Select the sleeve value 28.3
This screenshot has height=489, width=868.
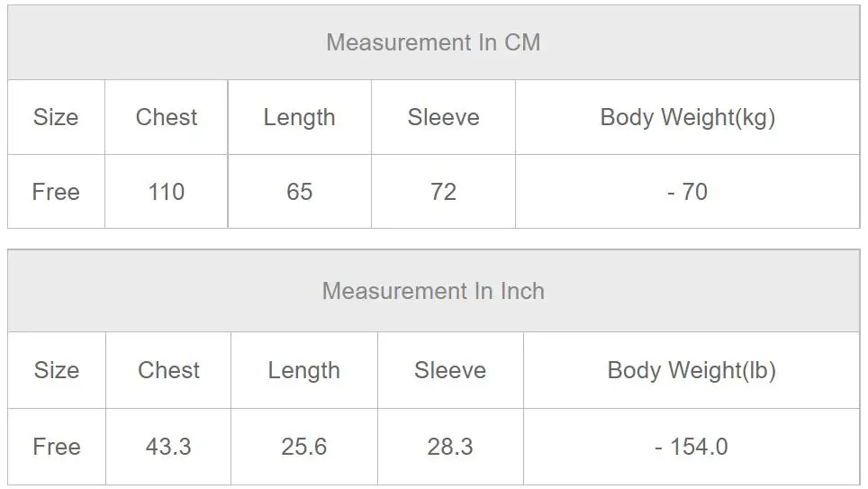click(450, 447)
